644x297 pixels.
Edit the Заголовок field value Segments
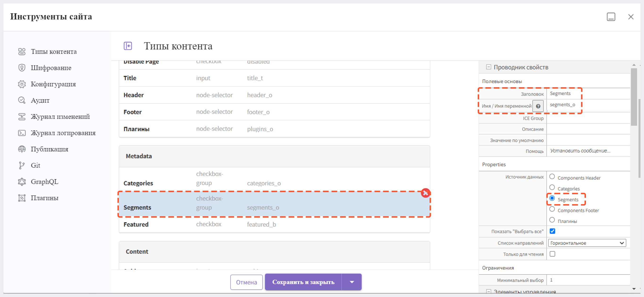(588, 93)
